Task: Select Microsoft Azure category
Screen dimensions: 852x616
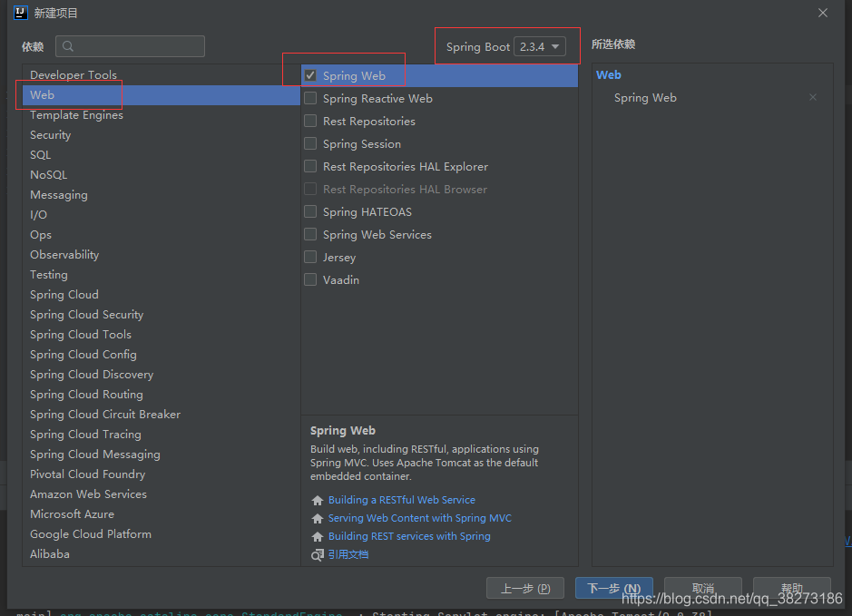Action: click(161, 514)
